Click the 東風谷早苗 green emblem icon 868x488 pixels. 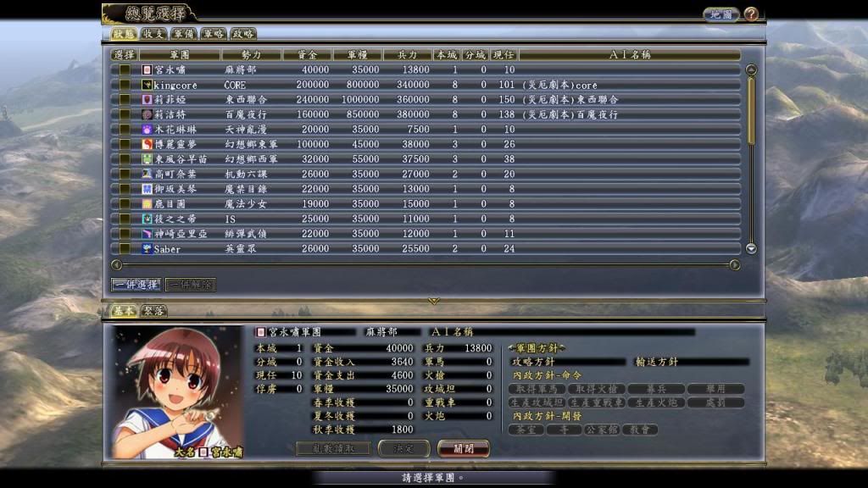[x=147, y=159]
